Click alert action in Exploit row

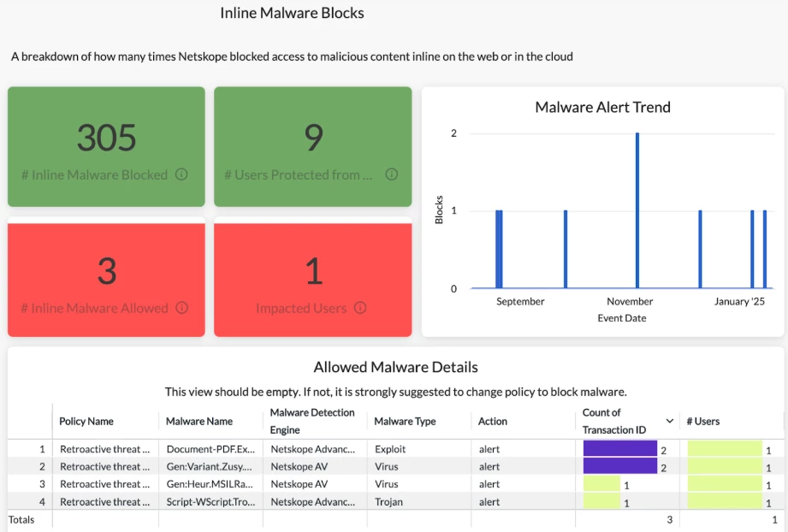(489, 449)
